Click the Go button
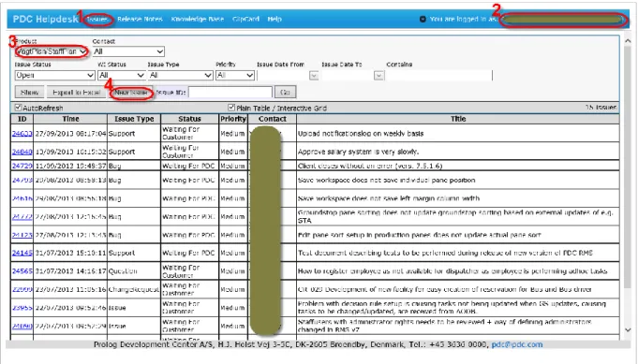Screen dimensions: 638x364 click(285, 93)
